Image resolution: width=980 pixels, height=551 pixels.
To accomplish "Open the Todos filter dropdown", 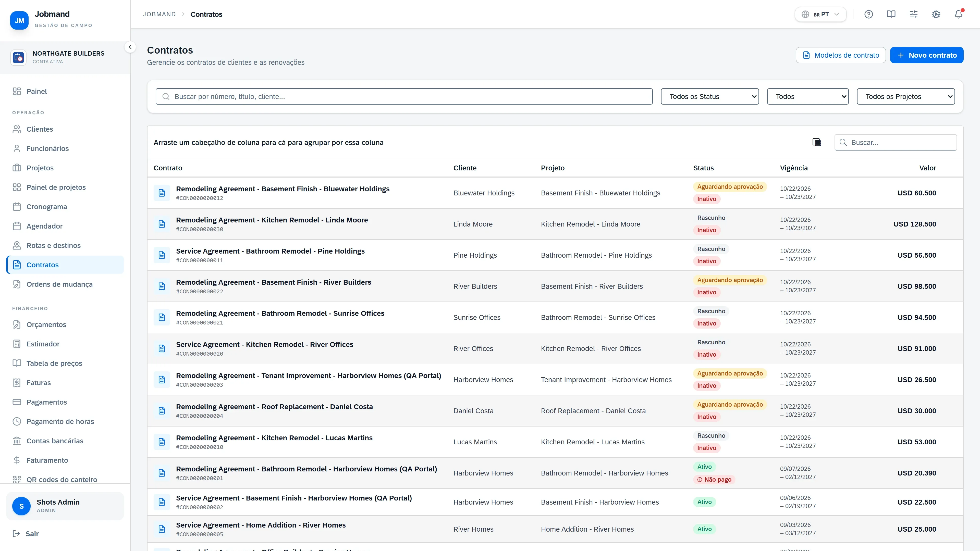I will pyautogui.click(x=808, y=97).
